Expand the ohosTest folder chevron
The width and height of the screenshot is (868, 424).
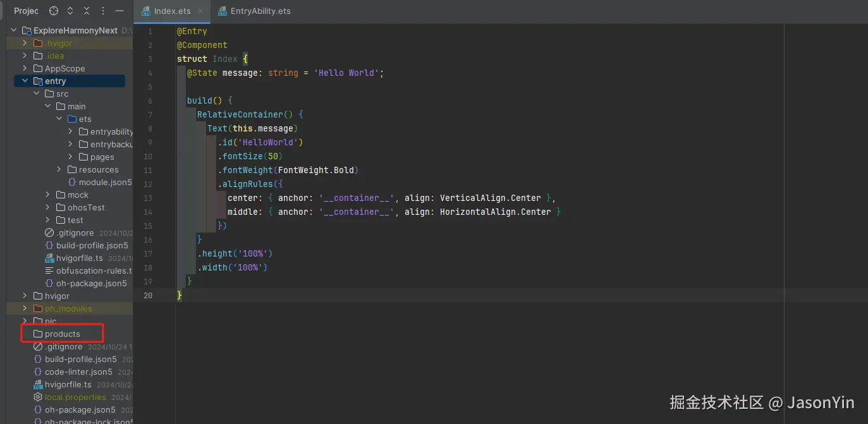tap(47, 207)
